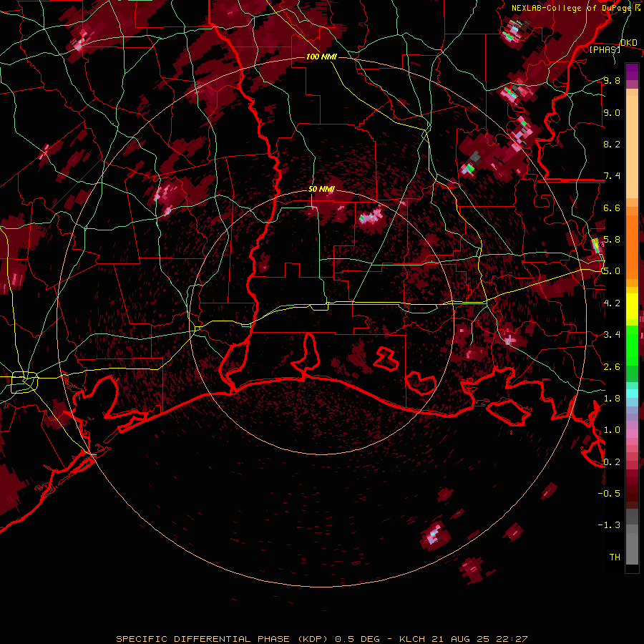Click the 3.4 value on the color scale
The image size is (644, 644).
(x=612, y=335)
